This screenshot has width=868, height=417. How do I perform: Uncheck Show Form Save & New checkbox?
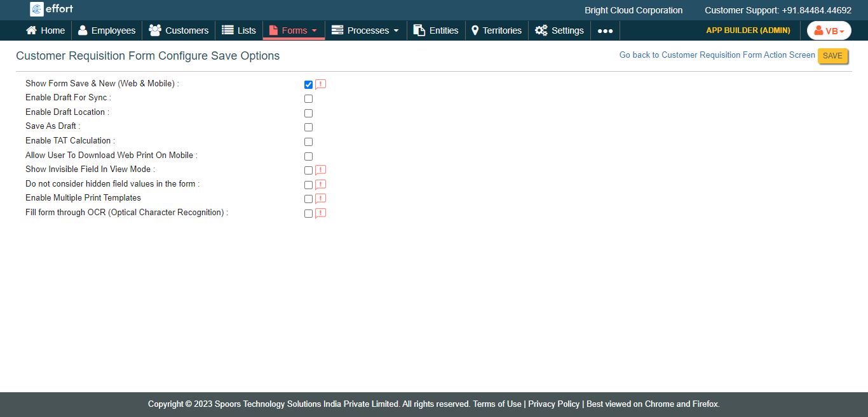308,84
